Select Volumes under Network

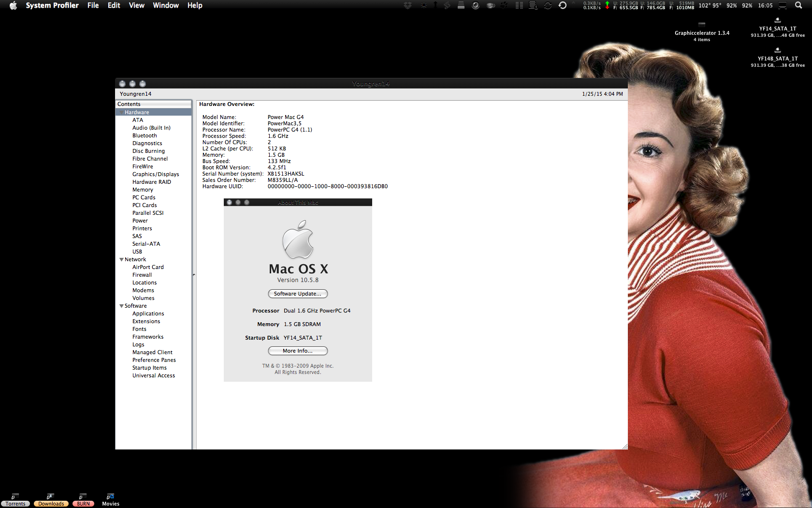click(x=144, y=298)
